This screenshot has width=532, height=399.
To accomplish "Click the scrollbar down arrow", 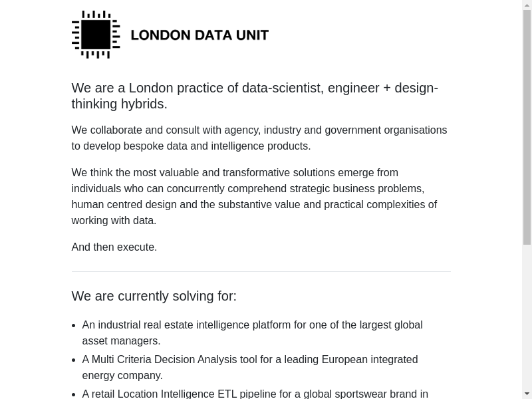I will [x=527, y=394].
